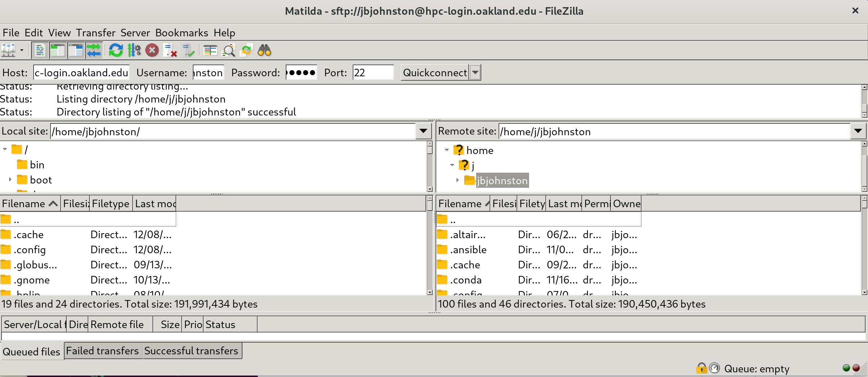Select local .cache folder row
Viewport: 868px width, 377px height.
coord(88,235)
